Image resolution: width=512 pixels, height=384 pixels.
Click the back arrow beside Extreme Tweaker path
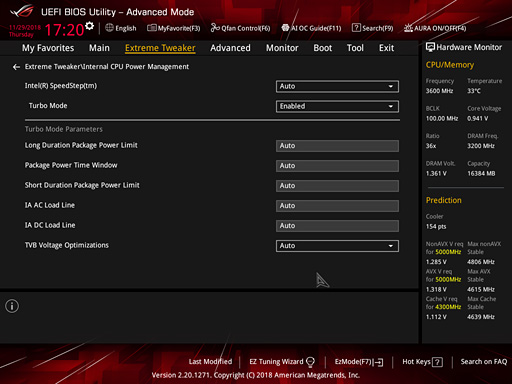point(16,67)
